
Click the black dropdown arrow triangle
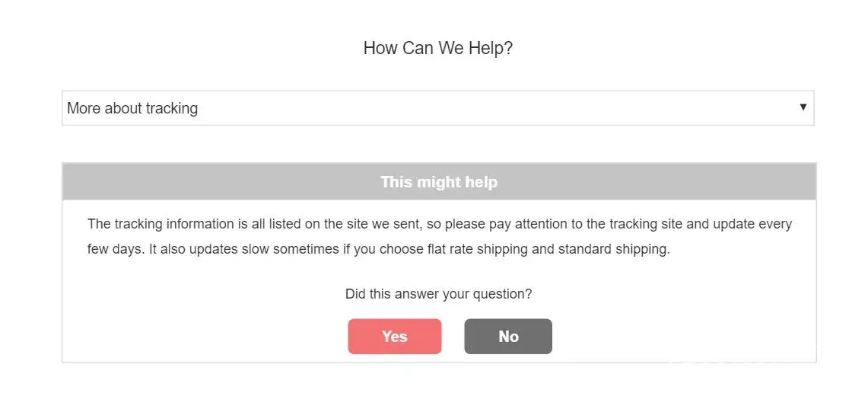[803, 107]
